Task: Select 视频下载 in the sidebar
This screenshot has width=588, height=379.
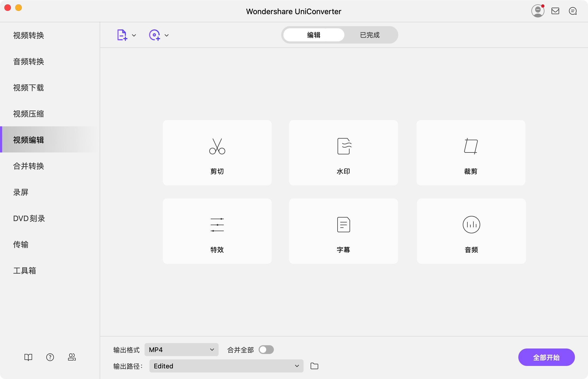Action: 29,88
